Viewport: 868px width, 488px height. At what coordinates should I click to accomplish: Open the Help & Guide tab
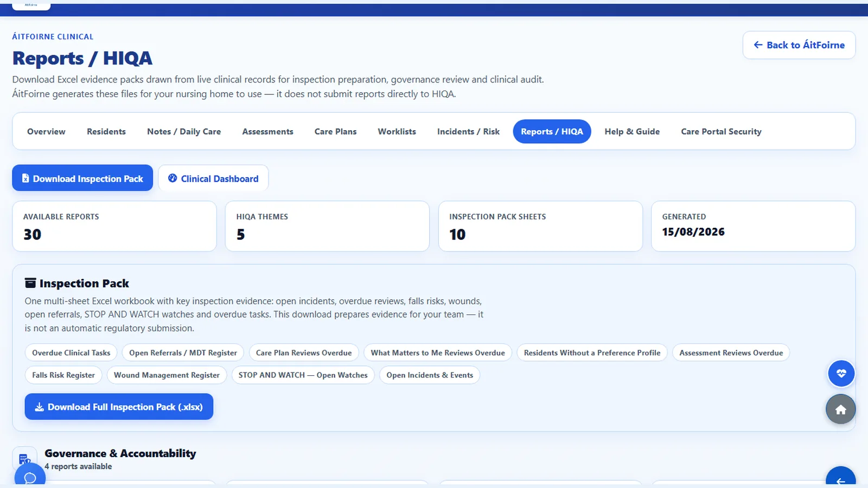click(632, 132)
